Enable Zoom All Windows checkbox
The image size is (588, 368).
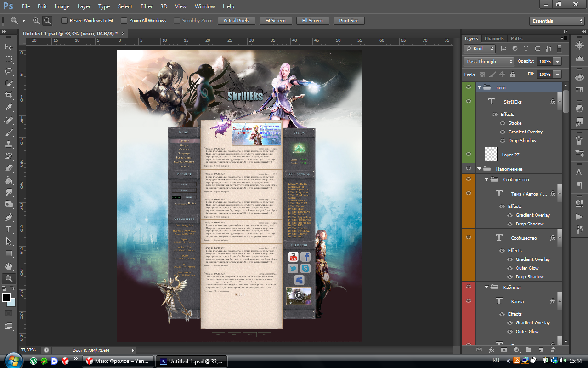pyautogui.click(x=124, y=21)
